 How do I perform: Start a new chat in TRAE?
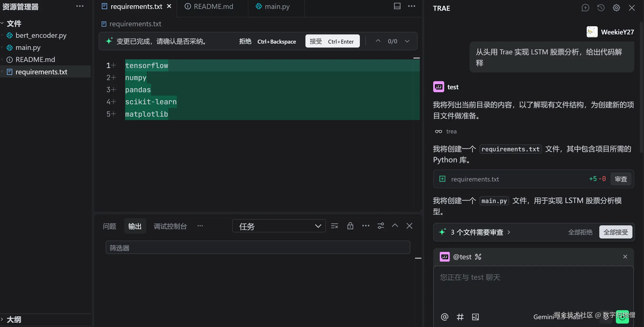tap(585, 8)
